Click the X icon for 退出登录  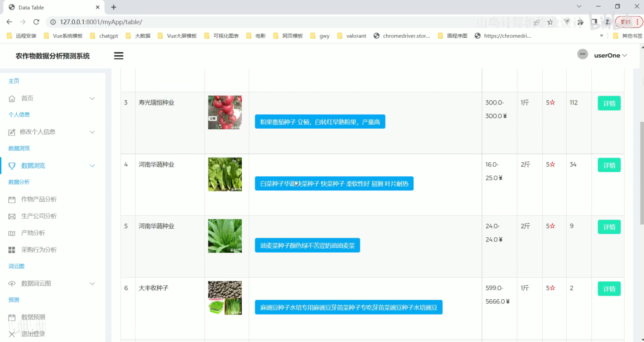click(12, 334)
